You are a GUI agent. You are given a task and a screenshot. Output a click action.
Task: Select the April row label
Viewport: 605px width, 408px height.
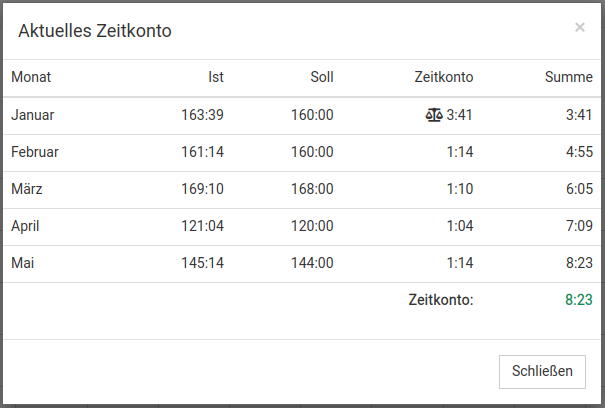click(25, 226)
